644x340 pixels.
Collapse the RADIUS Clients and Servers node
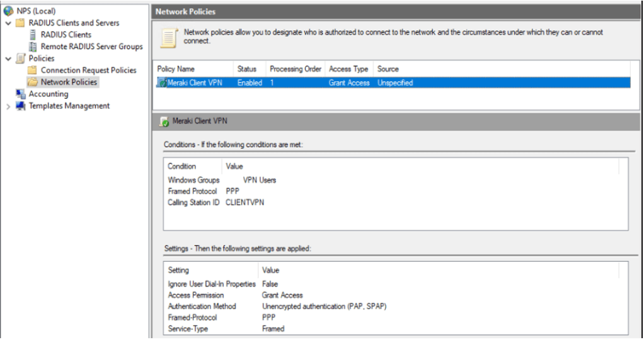point(8,23)
